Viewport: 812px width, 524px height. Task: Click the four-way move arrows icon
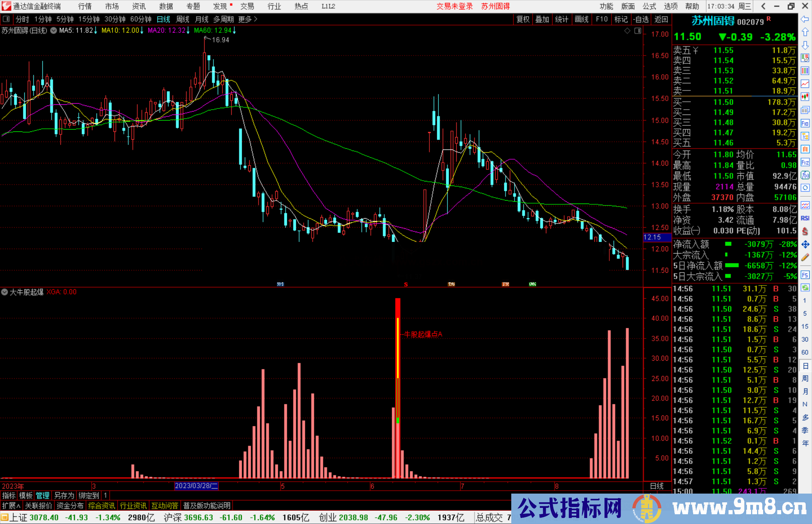(805, 245)
